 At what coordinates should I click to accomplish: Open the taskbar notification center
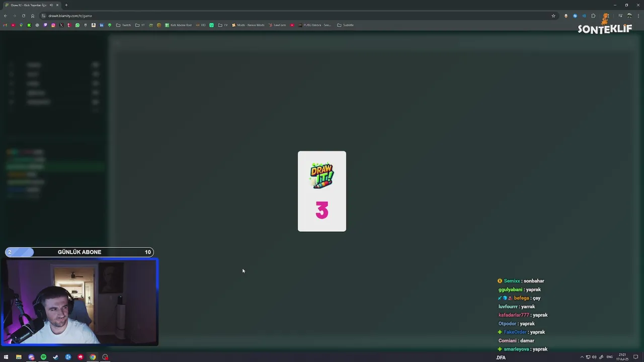[635, 357]
